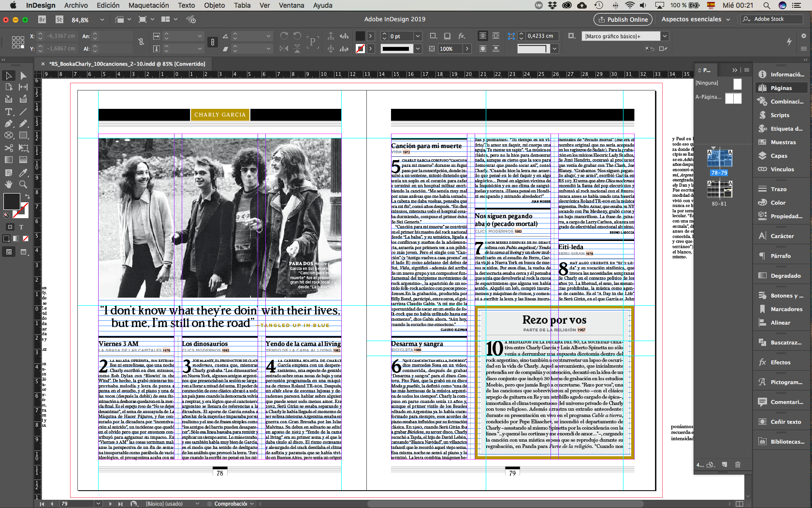The height and width of the screenshot is (508, 812).
Task: Open the Ventana menu
Action: click(291, 5)
